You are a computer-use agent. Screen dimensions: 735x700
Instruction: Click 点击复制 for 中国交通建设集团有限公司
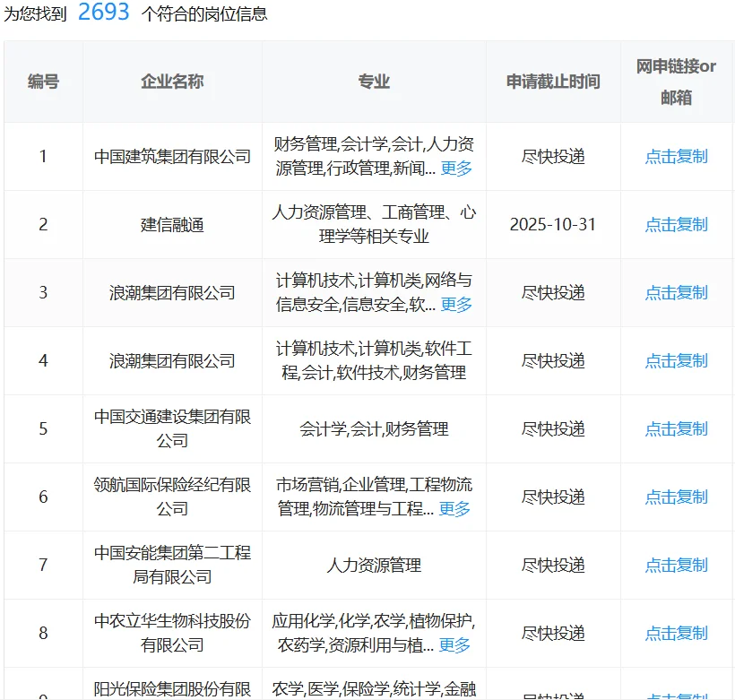(676, 429)
